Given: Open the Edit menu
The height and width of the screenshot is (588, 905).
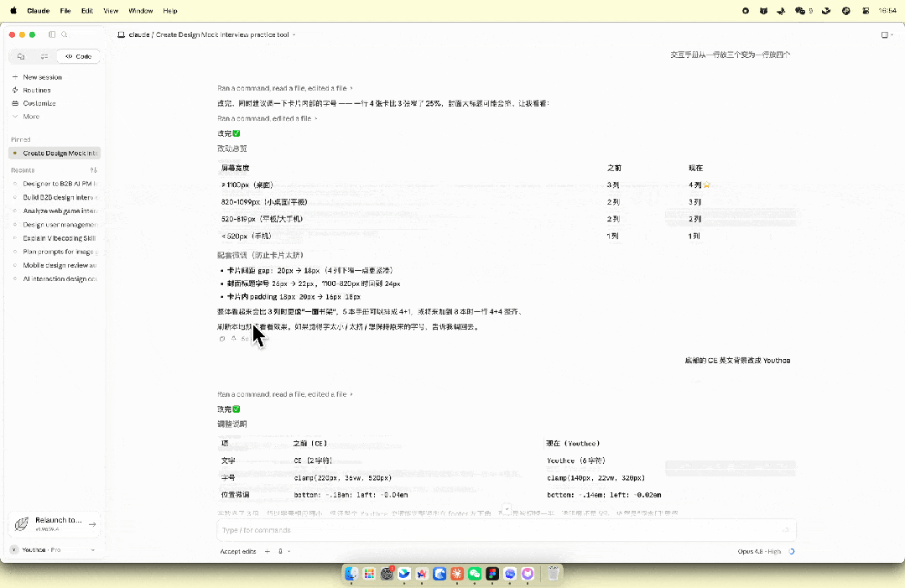Looking at the screenshot, I should click(x=87, y=11).
